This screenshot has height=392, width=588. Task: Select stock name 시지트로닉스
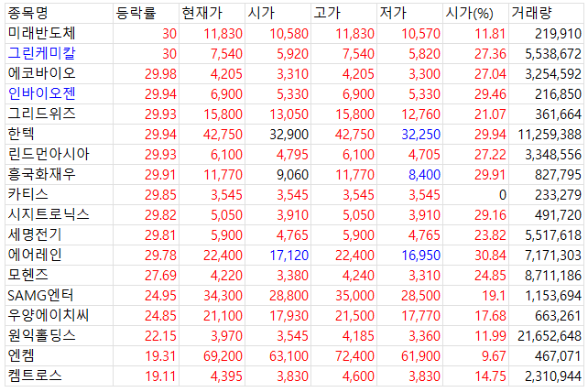click(49, 214)
